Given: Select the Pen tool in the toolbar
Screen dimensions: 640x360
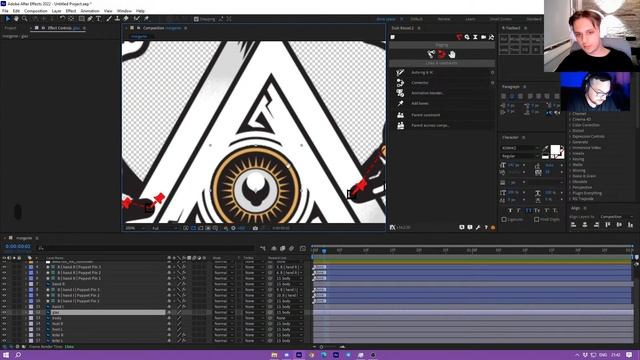Looking at the screenshot, I should 90,19.
